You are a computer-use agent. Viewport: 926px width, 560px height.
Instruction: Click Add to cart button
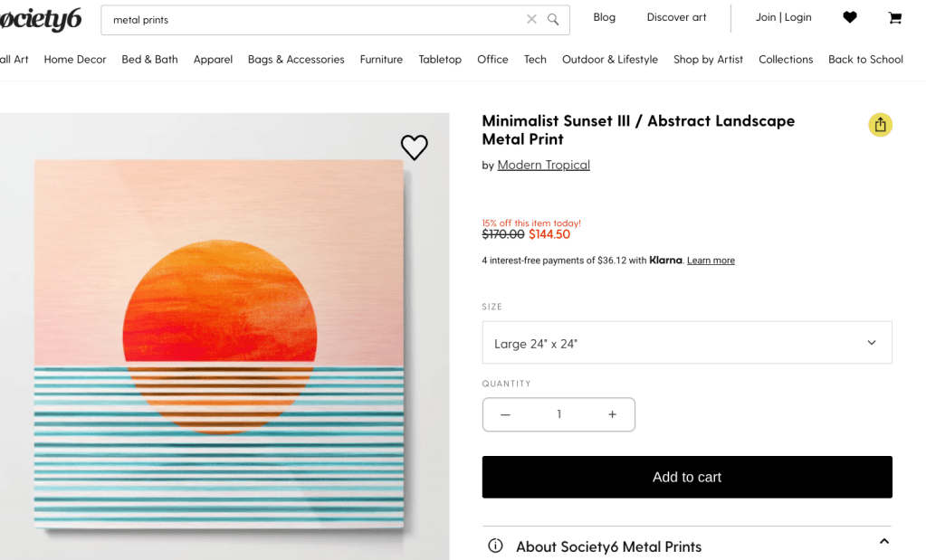click(x=686, y=477)
